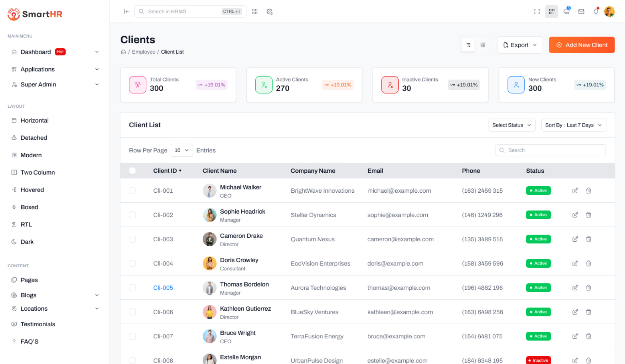The width and height of the screenshot is (625, 364).
Task: Open the Testimonials sidebar item
Action: coord(38,324)
